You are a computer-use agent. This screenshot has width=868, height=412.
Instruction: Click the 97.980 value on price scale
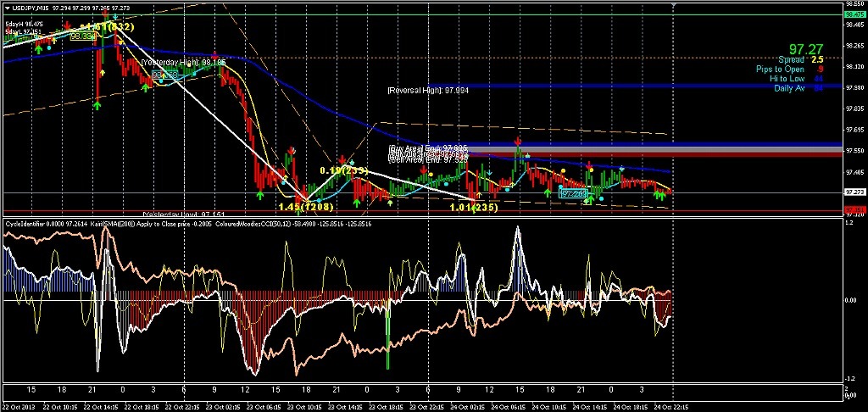[855, 87]
